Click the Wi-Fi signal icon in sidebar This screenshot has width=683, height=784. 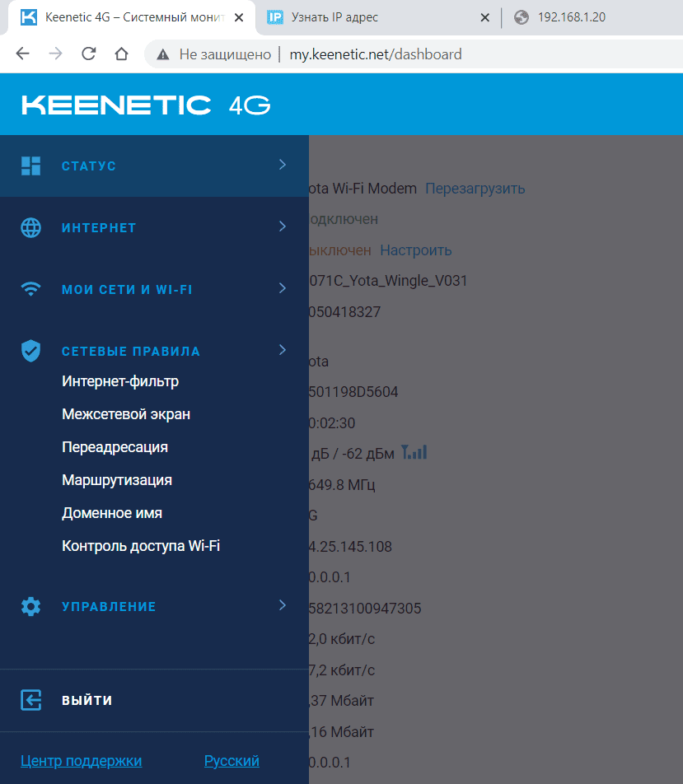point(31,289)
